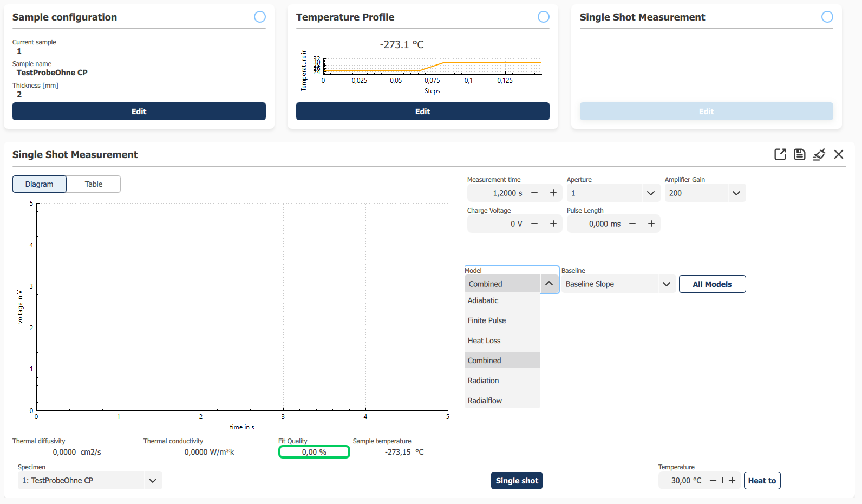Switch to the Table tab
862x504 pixels.
[x=94, y=184]
